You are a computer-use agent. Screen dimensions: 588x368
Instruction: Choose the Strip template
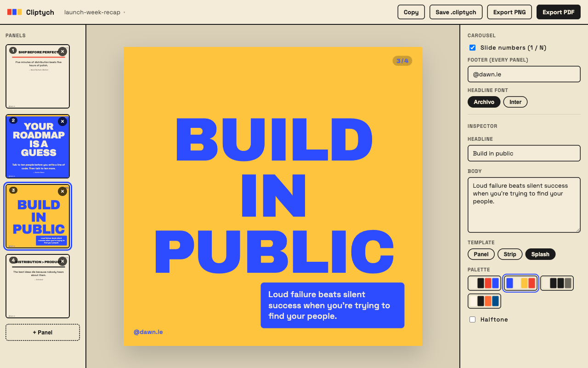point(510,254)
